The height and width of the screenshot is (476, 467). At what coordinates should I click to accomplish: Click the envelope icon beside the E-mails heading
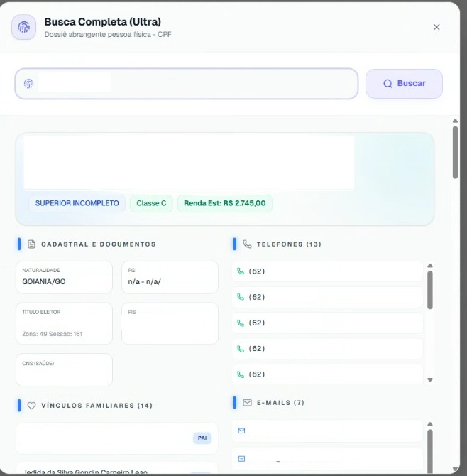click(x=247, y=403)
